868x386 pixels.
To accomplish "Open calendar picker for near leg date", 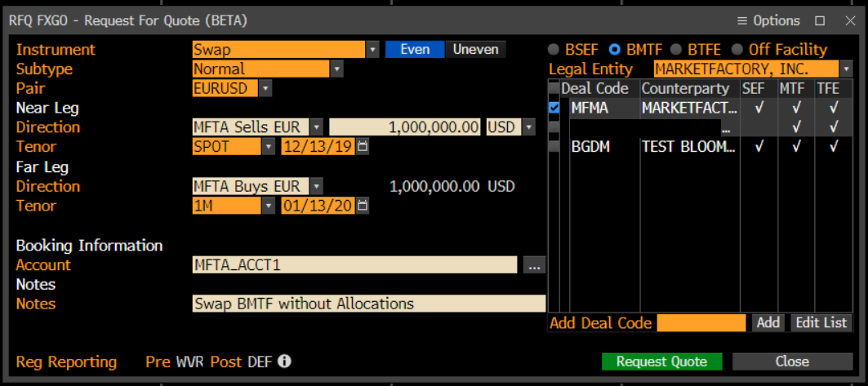I will [363, 147].
